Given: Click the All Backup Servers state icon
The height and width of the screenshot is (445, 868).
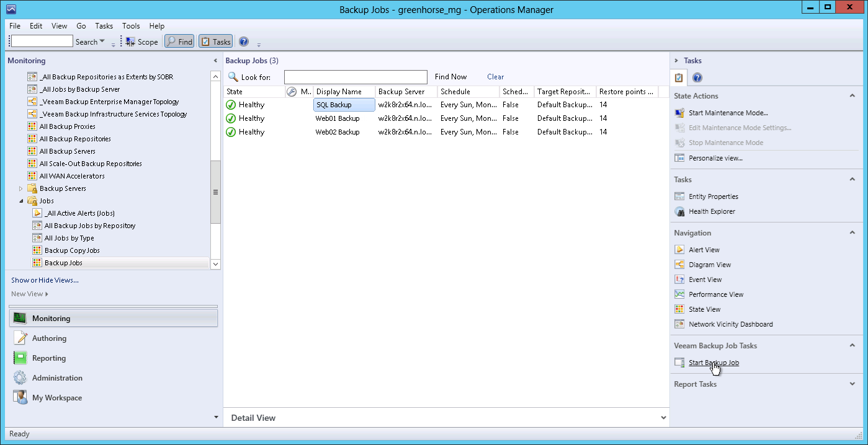Looking at the screenshot, I should click(33, 151).
